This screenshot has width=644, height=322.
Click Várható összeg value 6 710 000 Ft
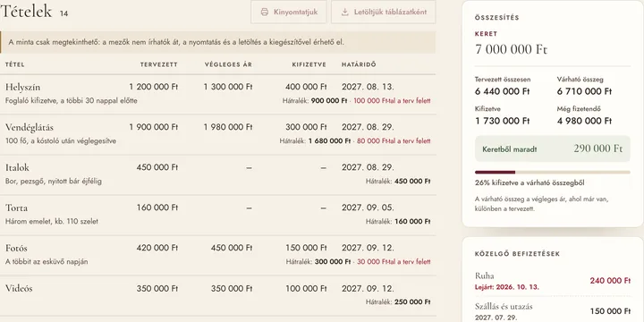coord(584,91)
